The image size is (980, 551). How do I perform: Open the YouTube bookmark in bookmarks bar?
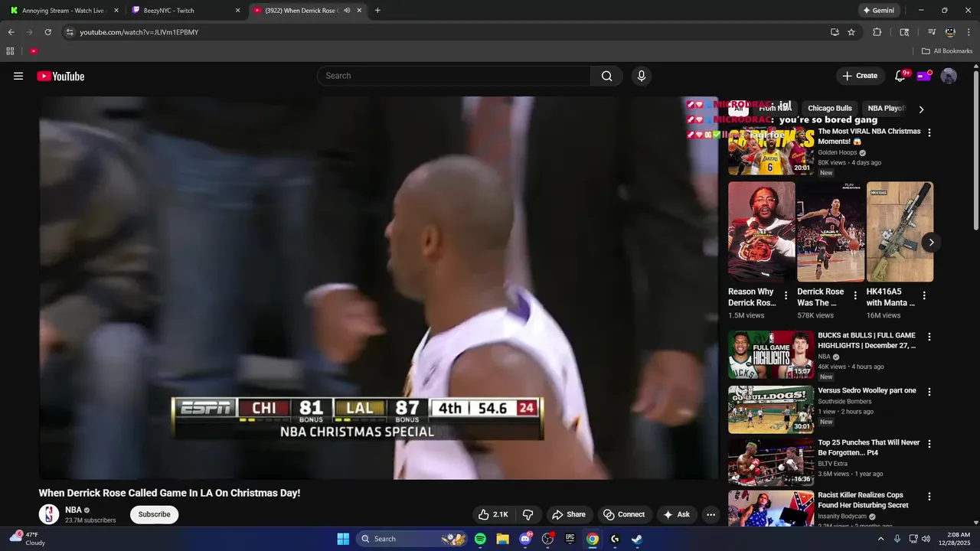pos(34,51)
